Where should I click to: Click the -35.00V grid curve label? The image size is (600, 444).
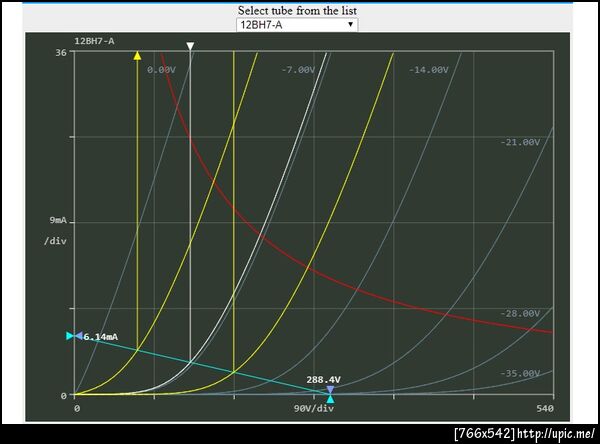point(520,373)
